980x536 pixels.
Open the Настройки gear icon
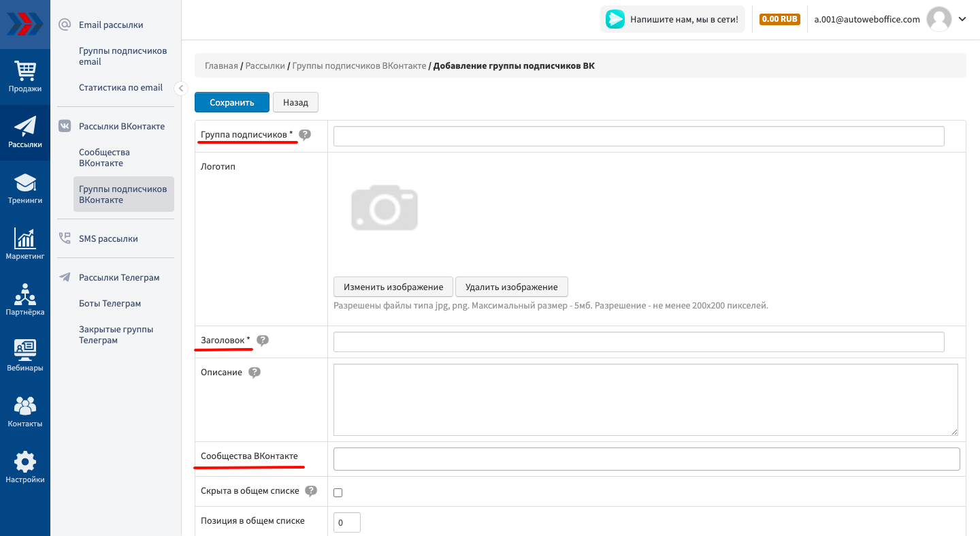tap(25, 467)
